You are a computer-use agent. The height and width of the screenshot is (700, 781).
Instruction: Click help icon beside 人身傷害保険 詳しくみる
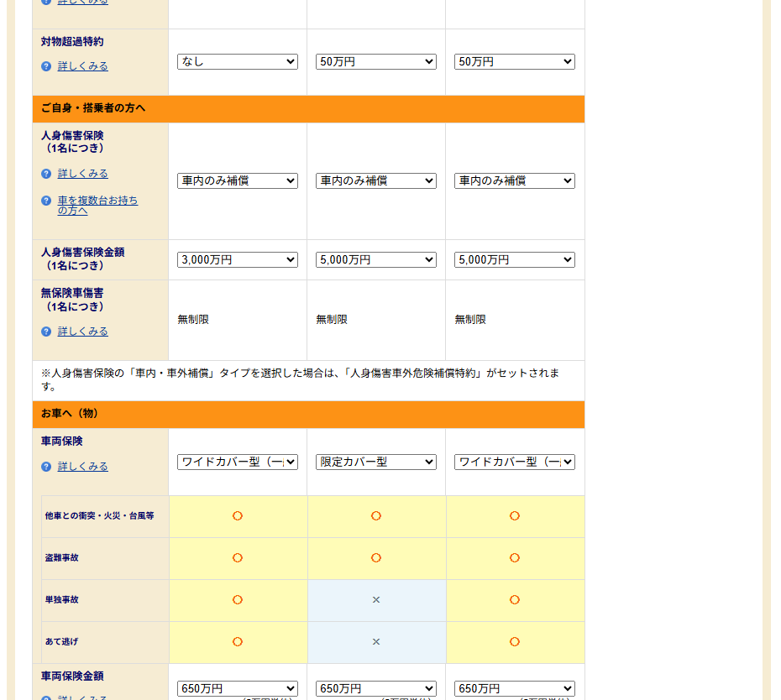click(x=46, y=174)
